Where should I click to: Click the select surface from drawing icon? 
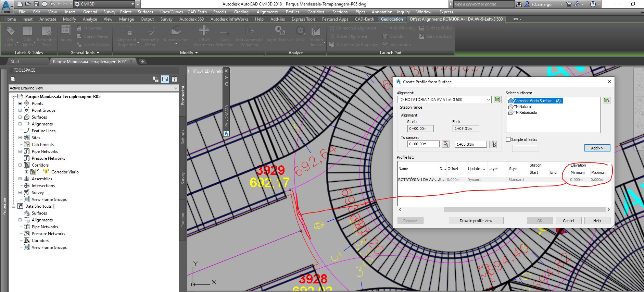coord(606,100)
